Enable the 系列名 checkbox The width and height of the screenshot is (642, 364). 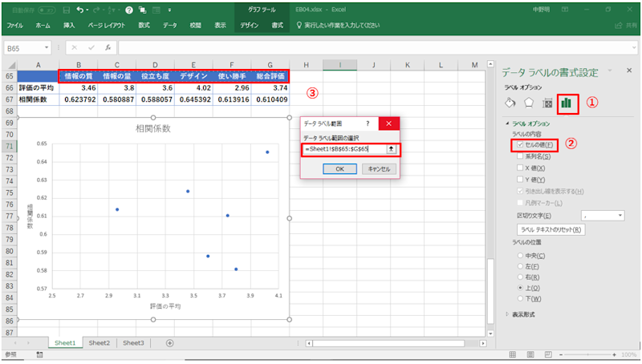click(520, 156)
